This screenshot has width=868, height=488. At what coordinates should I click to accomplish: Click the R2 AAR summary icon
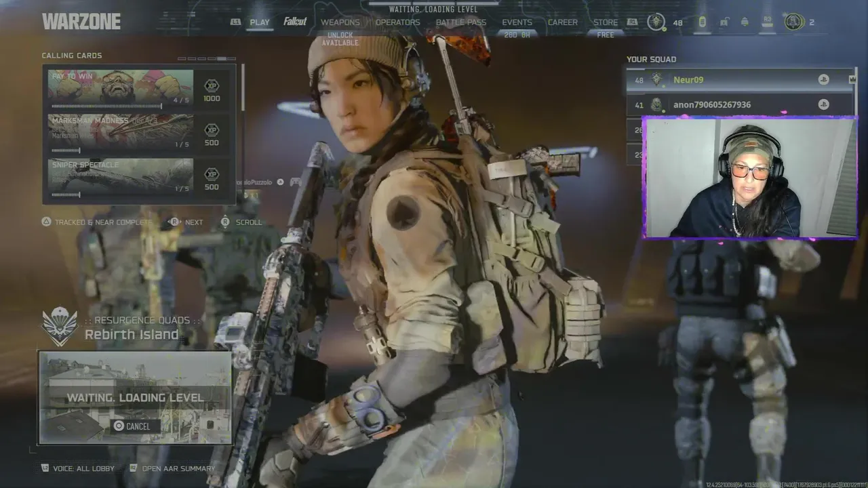[134, 468]
